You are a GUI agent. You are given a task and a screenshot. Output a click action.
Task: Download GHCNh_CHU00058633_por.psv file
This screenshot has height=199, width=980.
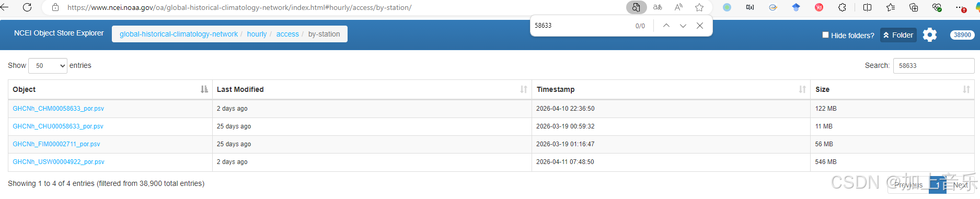[58, 126]
